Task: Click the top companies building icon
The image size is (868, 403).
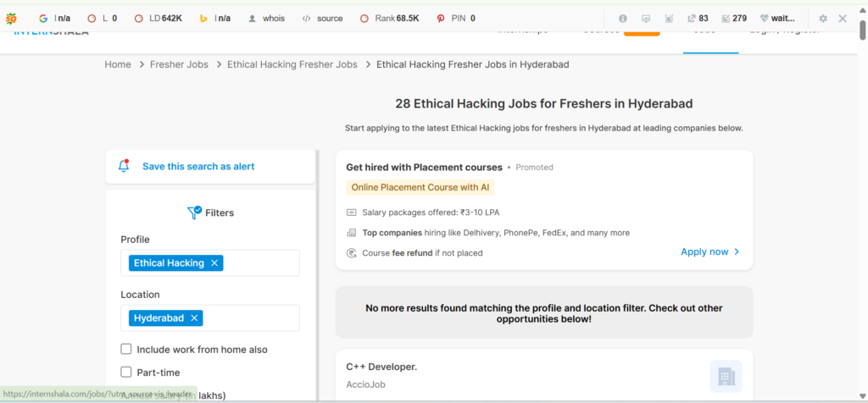Action: click(x=351, y=233)
